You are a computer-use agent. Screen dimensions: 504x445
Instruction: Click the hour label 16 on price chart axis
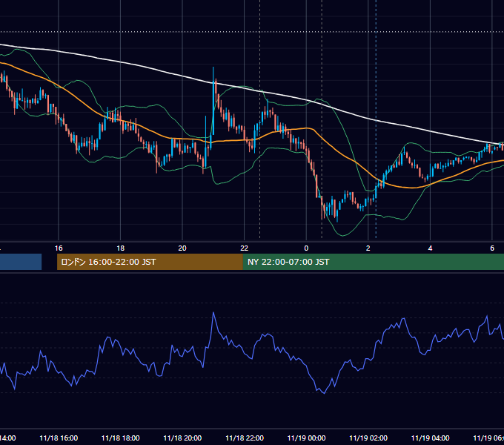[x=59, y=248]
